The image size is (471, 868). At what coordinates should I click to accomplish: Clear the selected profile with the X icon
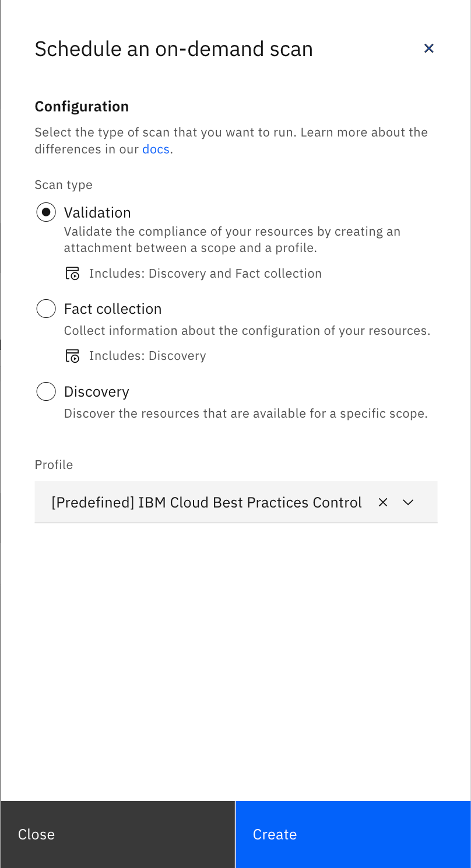[383, 502]
